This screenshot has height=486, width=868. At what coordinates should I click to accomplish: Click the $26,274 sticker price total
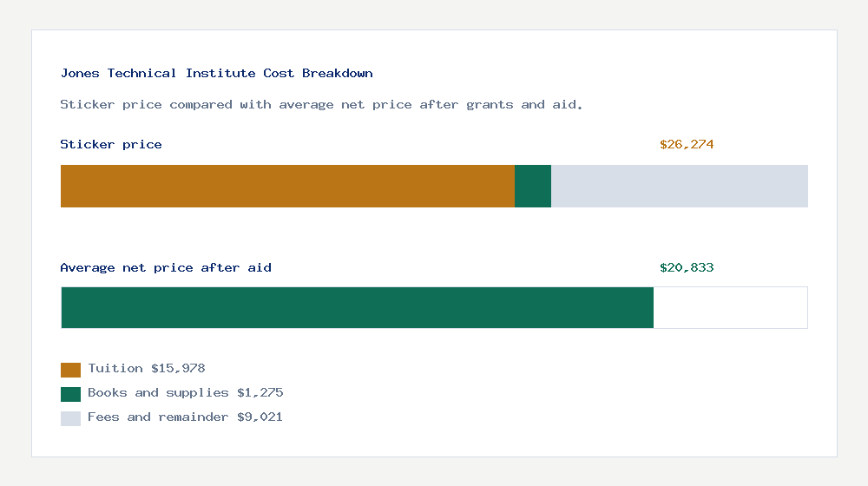click(687, 145)
